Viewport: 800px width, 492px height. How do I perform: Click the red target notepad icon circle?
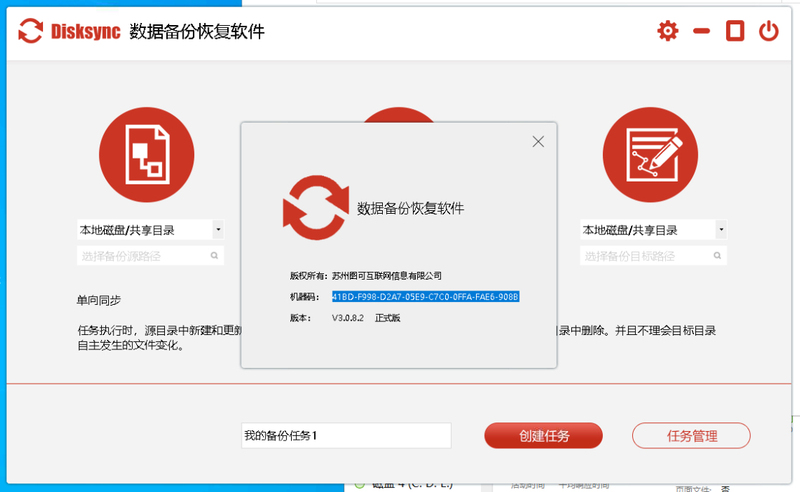(x=650, y=155)
